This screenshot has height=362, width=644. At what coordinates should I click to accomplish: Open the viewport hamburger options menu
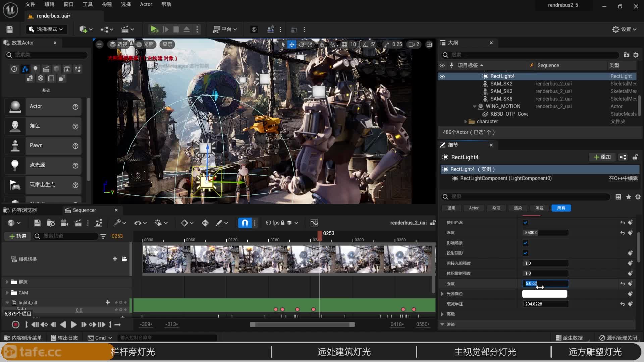(x=99, y=44)
